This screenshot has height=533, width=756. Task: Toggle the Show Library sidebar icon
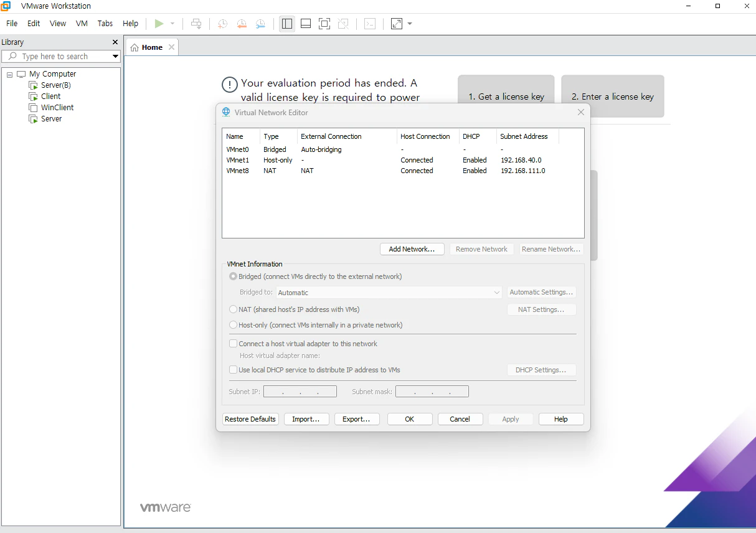tap(287, 24)
